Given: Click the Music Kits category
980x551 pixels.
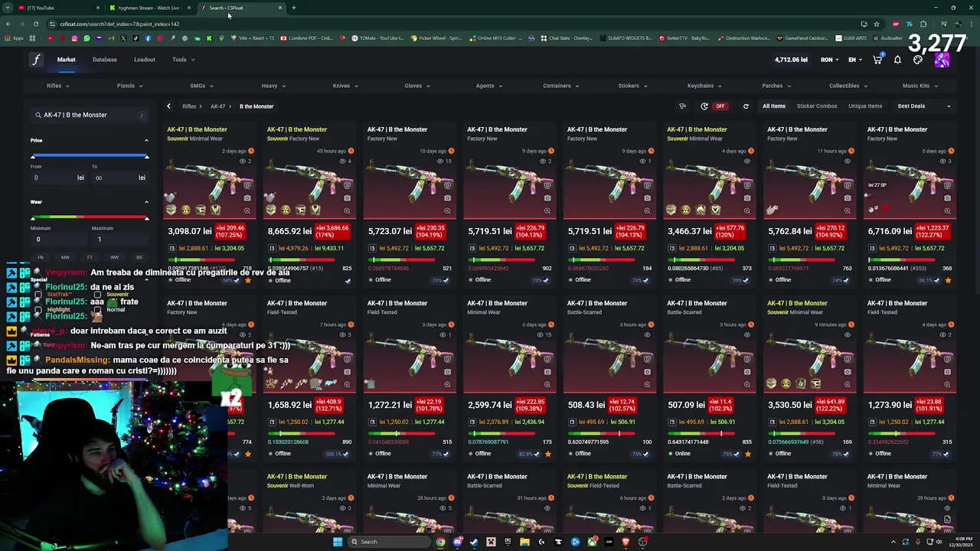Looking at the screenshot, I should pyautogui.click(x=919, y=86).
